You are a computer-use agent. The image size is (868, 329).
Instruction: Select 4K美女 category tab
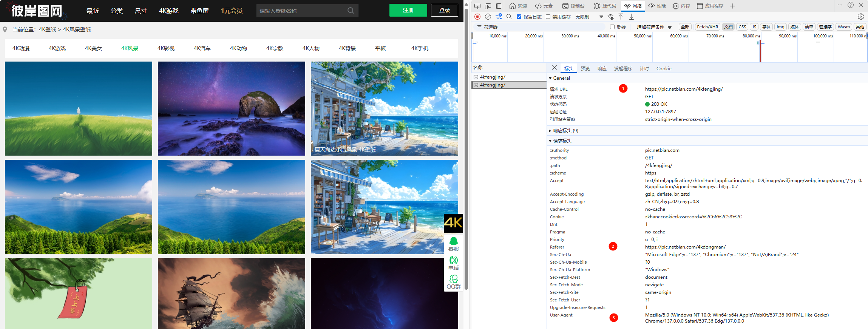(93, 48)
